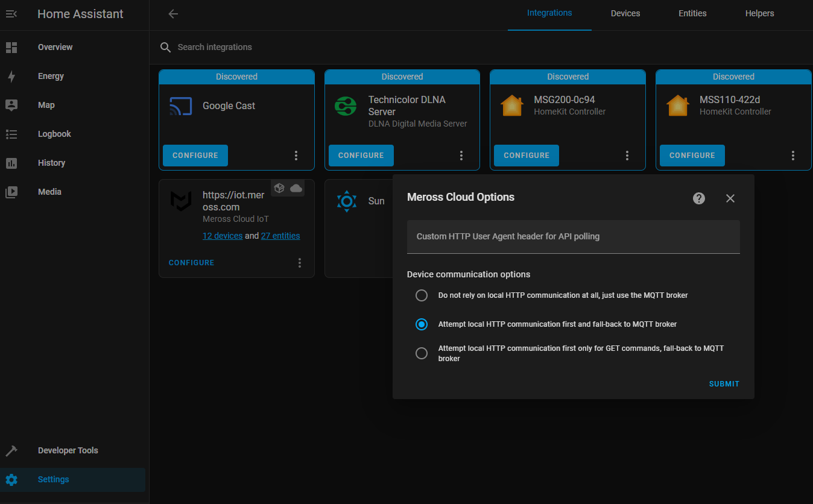813x504 pixels.
Task: Switch to the Integrations tab
Action: coord(549,13)
